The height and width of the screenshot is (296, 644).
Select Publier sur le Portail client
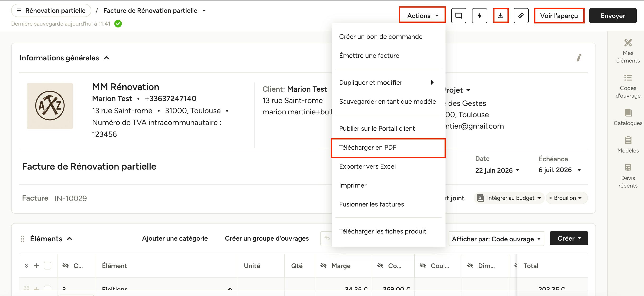point(388,129)
